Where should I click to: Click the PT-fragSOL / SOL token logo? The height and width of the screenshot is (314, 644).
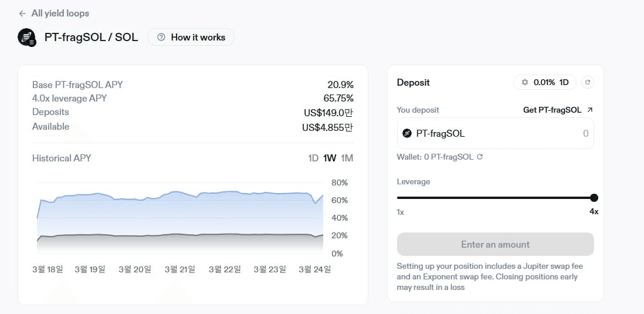click(27, 38)
